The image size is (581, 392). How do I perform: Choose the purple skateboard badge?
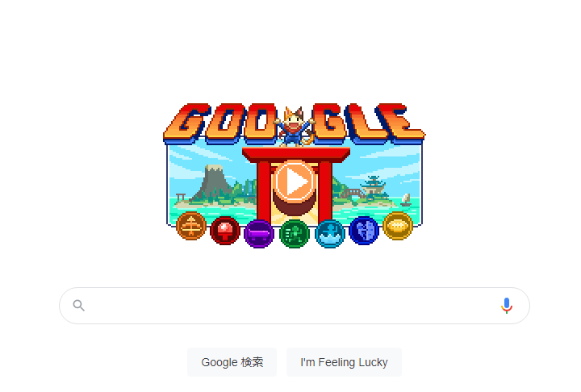pos(259,234)
